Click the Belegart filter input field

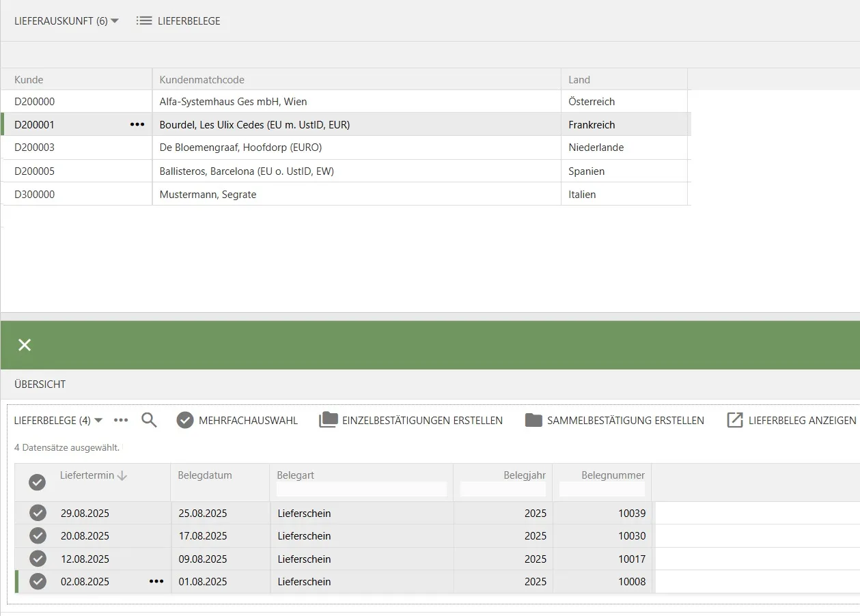pyautogui.click(x=361, y=489)
